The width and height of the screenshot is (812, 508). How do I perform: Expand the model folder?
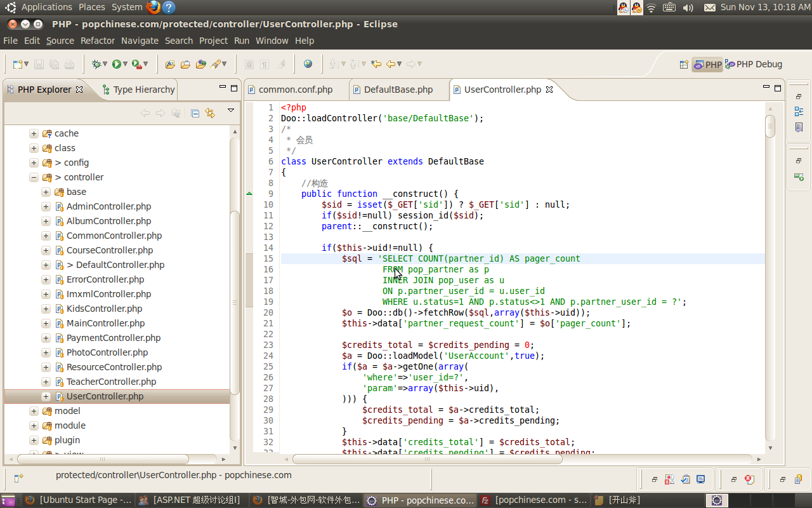click(x=34, y=411)
